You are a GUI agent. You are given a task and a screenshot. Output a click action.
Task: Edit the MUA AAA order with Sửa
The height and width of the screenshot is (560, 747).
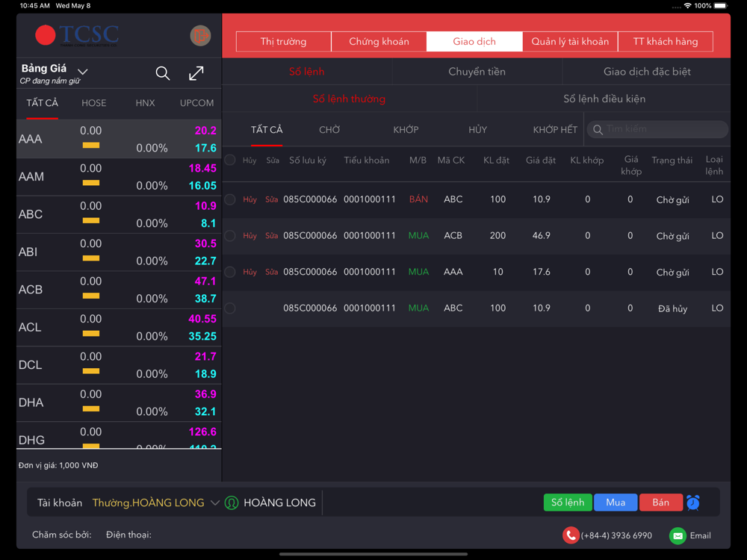tap(272, 272)
